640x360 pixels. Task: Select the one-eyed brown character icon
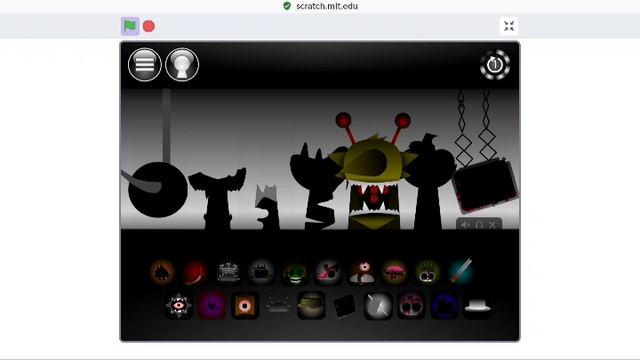click(x=362, y=272)
